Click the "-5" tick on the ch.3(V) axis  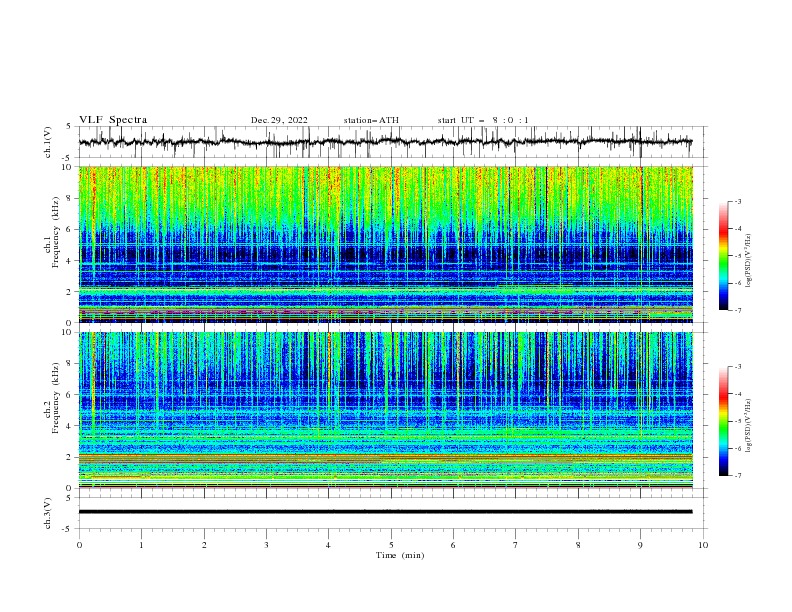click(x=68, y=529)
